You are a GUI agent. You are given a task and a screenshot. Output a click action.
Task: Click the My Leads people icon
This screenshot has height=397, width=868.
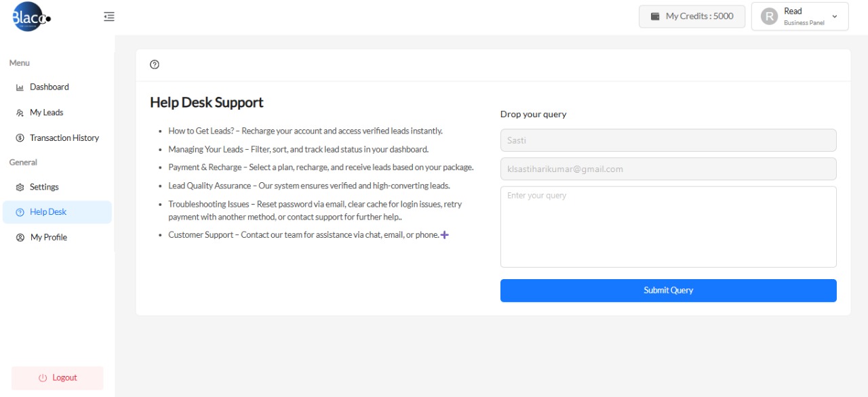click(x=20, y=113)
